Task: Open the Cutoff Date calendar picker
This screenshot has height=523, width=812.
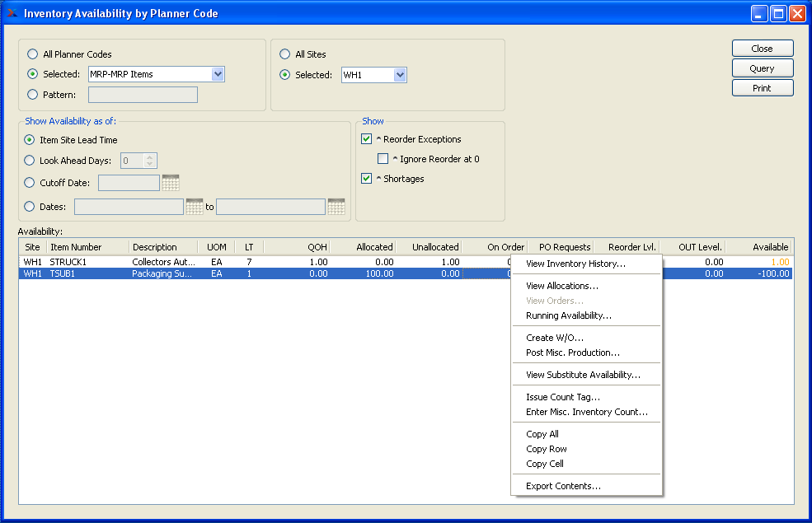Action: tap(171, 183)
